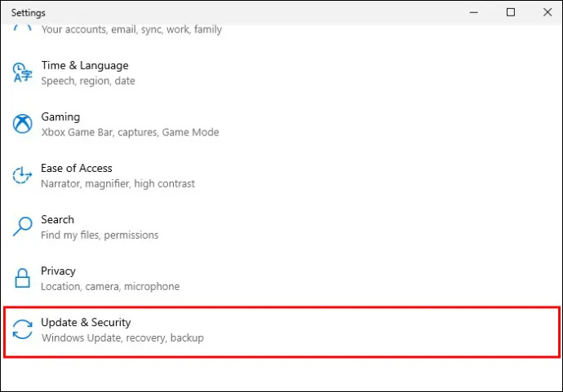The height and width of the screenshot is (392, 563).
Task: Click the 'Your accounts, email, sync' text
Action: point(103,29)
